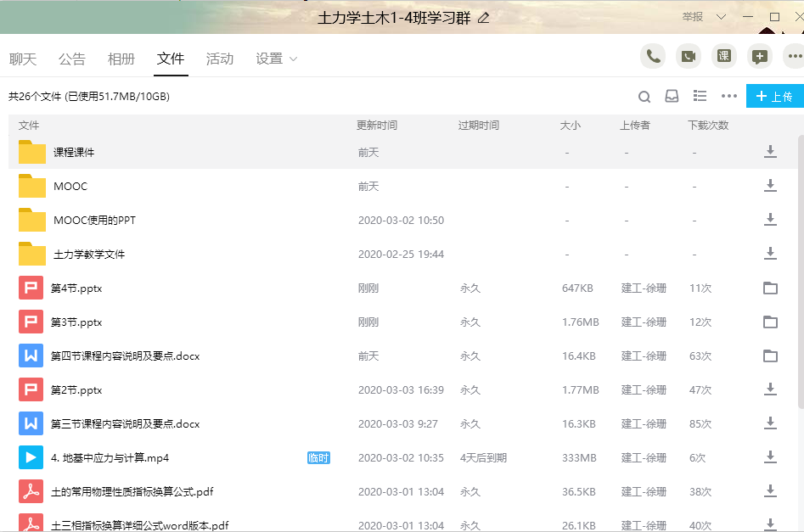Viewport: 804px width, 532px height.
Task: Start a voice call in group
Action: pos(652,56)
